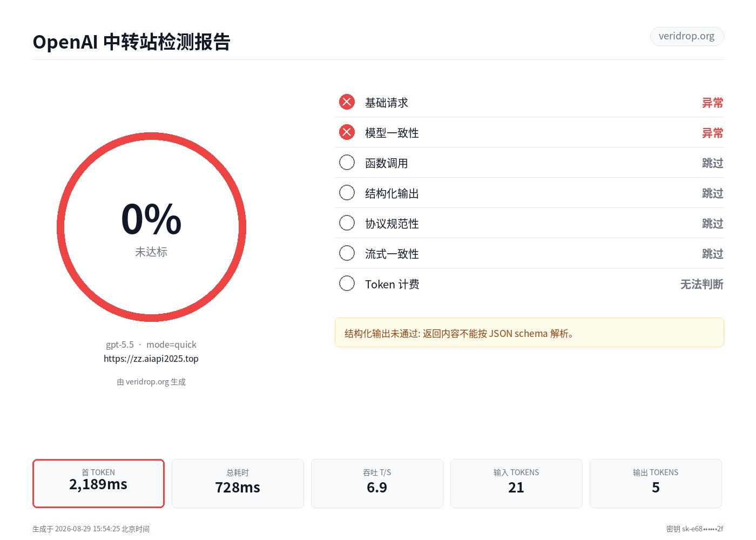Select the 总耗时 728ms card

click(238, 483)
